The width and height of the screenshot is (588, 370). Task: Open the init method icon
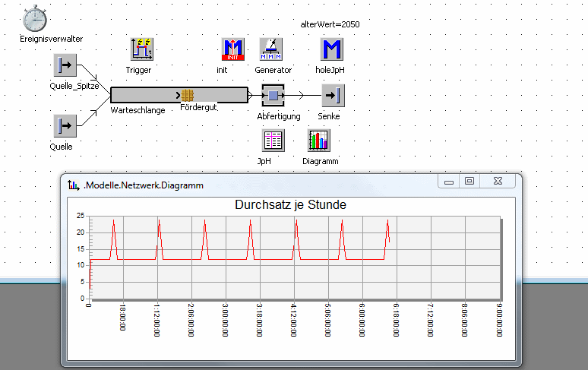click(x=232, y=49)
